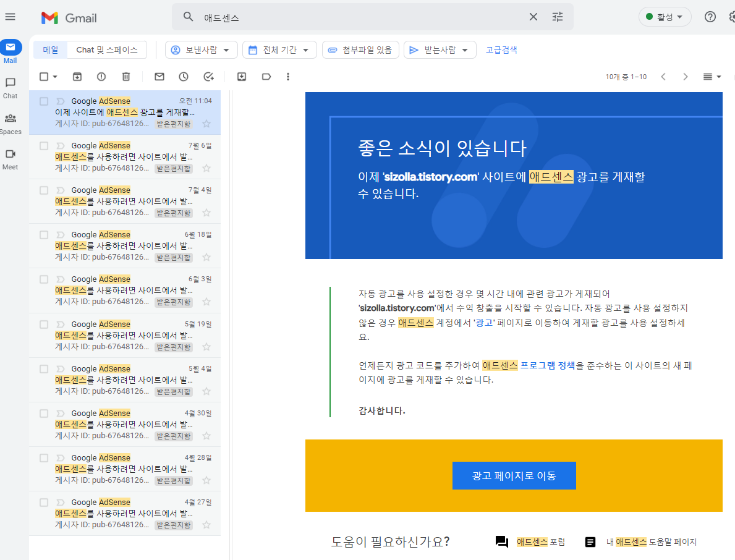Screen dimensions: 735x560
Task: Click the Gmail logo
Action: [69, 18]
